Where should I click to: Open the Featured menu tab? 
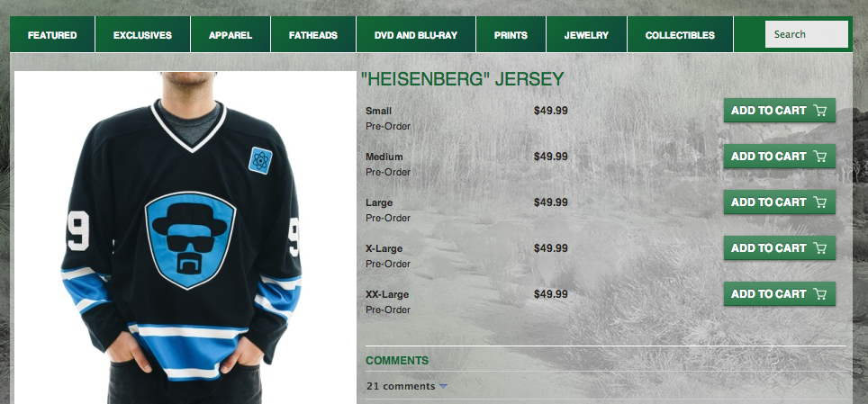pyautogui.click(x=52, y=35)
